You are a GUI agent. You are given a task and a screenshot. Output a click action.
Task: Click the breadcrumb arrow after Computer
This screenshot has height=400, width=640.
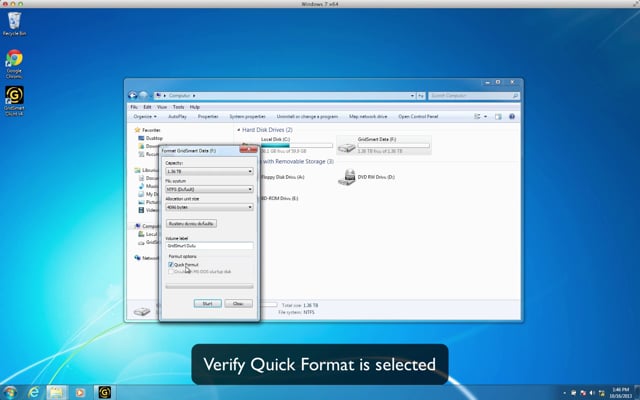[194, 96]
